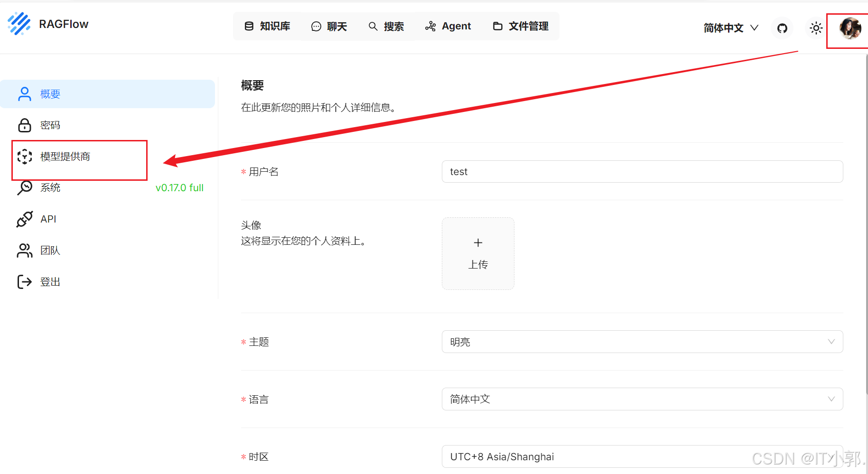
Task: Open the 知识库 knowledge base section
Action: [x=267, y=26]
